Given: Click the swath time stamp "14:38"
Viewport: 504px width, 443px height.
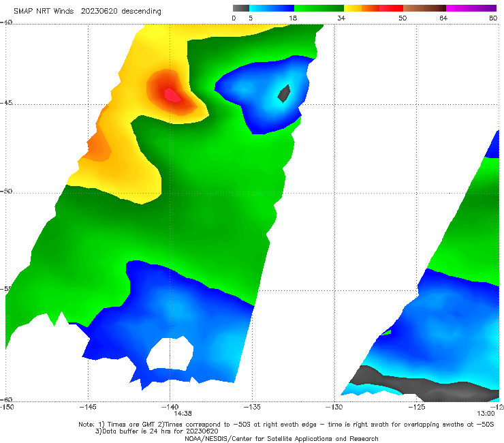Looking at the screenshot, I should click(x=183, y=414).
